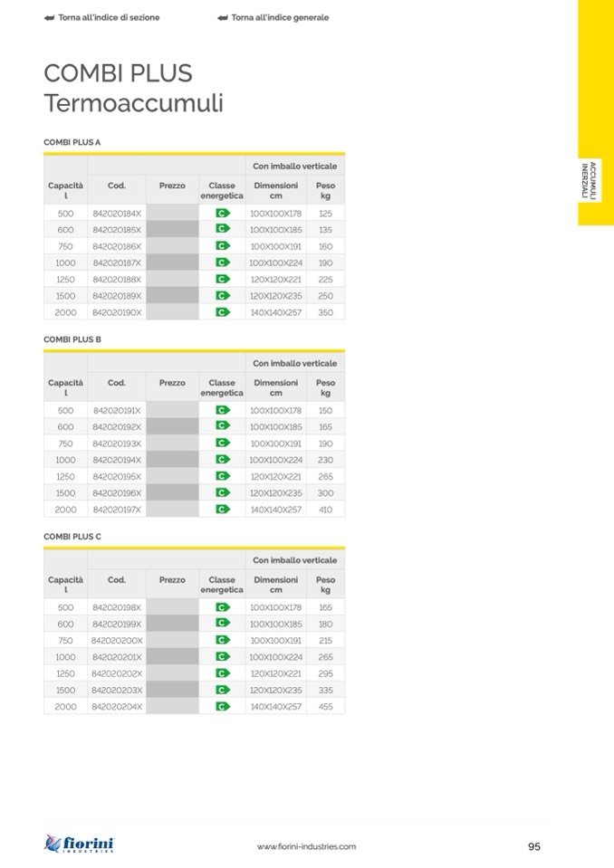Click 'Torna all'indice generale' link
This screenshot has height=868, width=614.
279,17
